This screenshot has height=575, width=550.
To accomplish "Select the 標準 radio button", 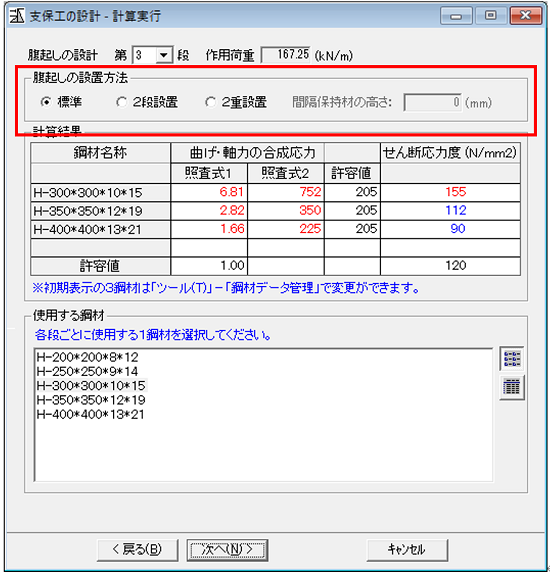I will pos(46,102).
